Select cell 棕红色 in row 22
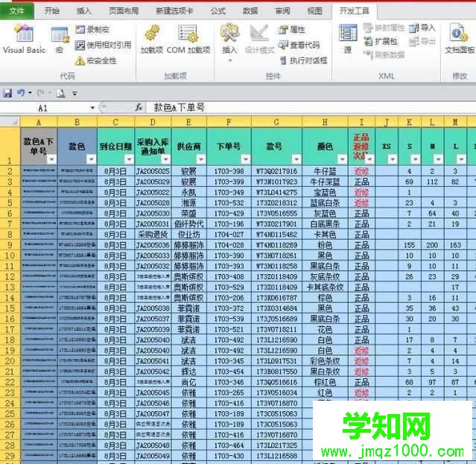This screenshot has width=476, height=464. tap(325, 382)
